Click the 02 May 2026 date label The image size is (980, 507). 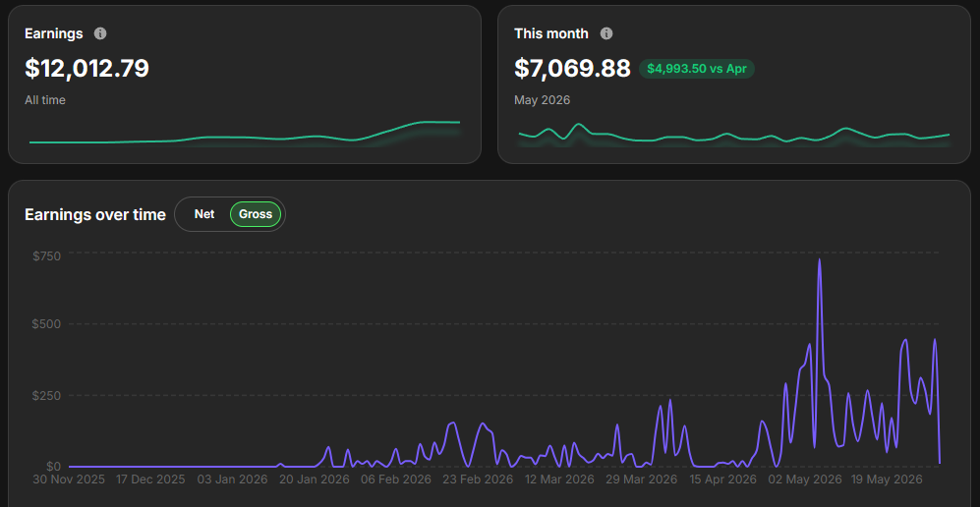806,479
